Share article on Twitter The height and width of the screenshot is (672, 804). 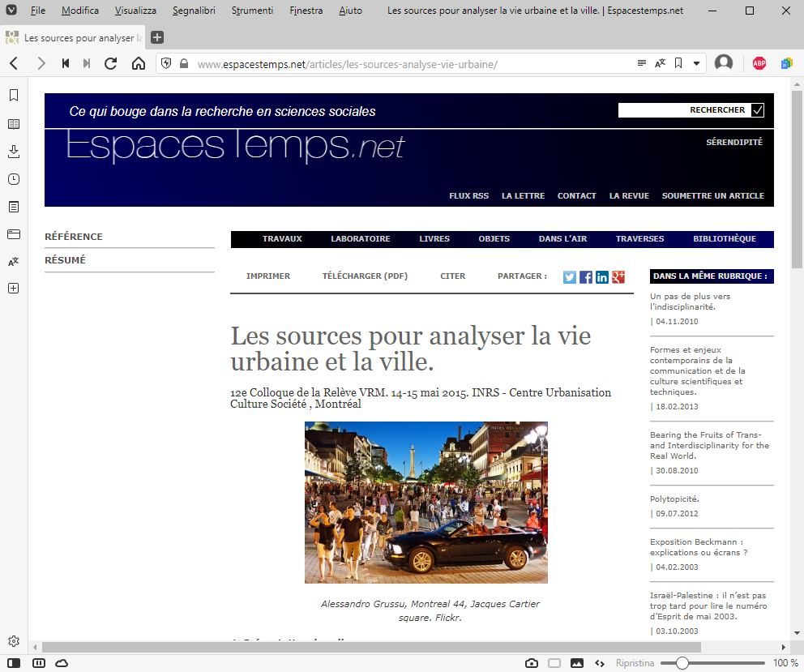coord(570,277)
